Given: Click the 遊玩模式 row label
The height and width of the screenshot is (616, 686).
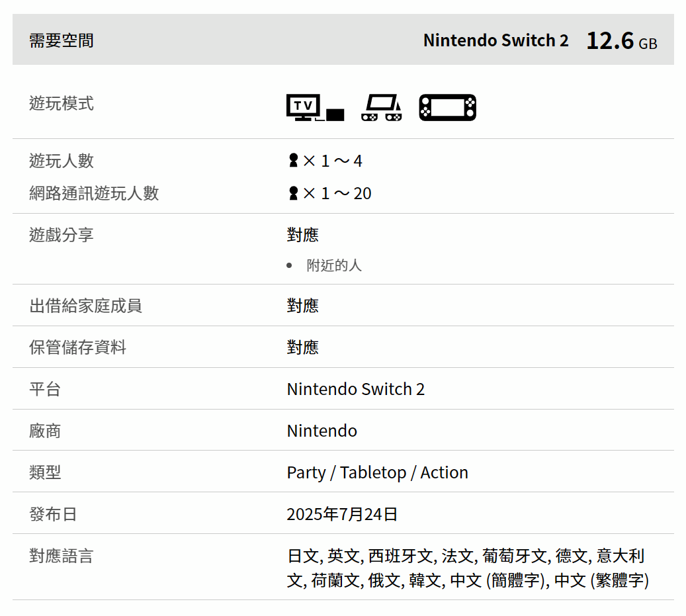Looking at the screenshot, I should [x=62, y=103].
